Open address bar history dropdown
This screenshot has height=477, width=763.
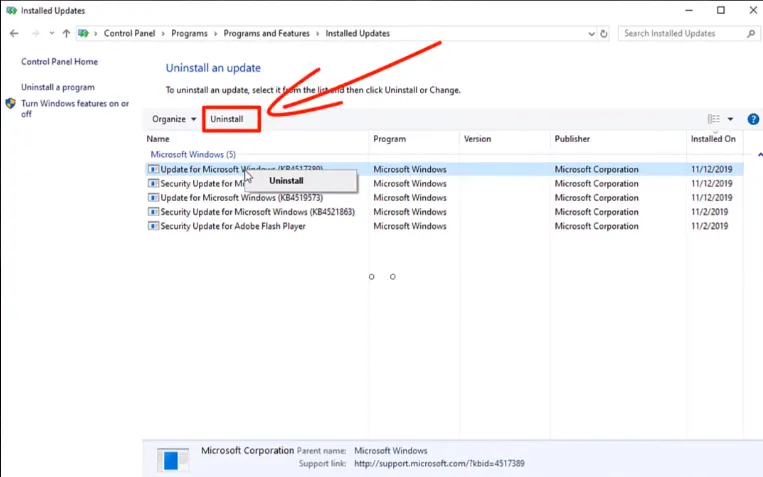(591, 34)
